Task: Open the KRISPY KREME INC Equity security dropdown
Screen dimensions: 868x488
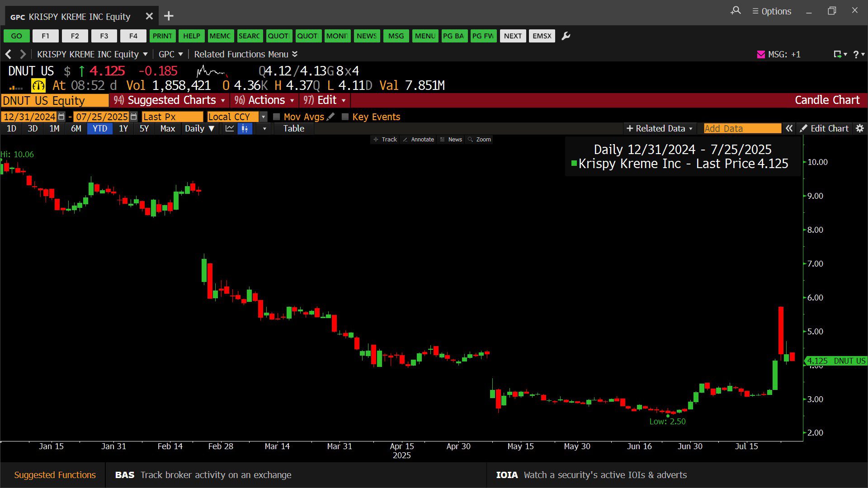Action: pos(92,54)
